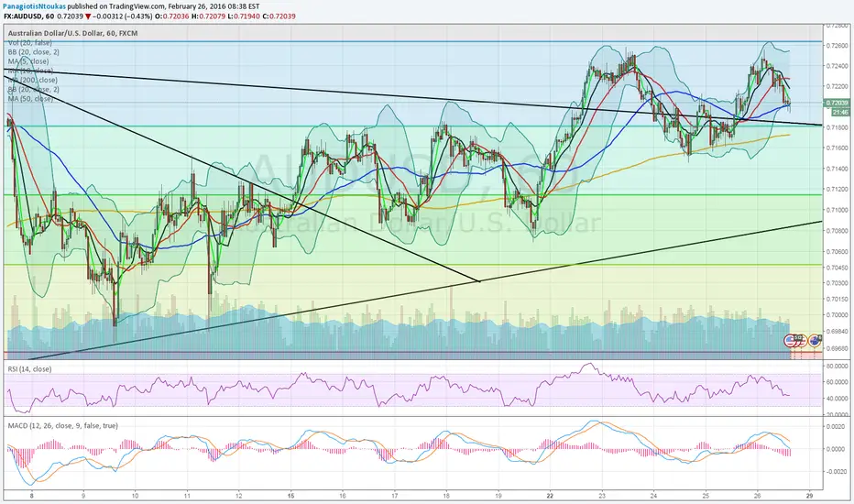
Task: Click date 8 on the time axis
Action: coord(31,496)
